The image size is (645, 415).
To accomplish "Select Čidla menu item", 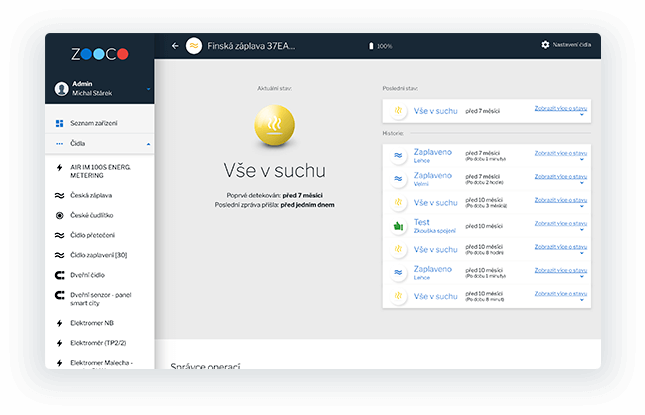I will (x=100, y=144).
